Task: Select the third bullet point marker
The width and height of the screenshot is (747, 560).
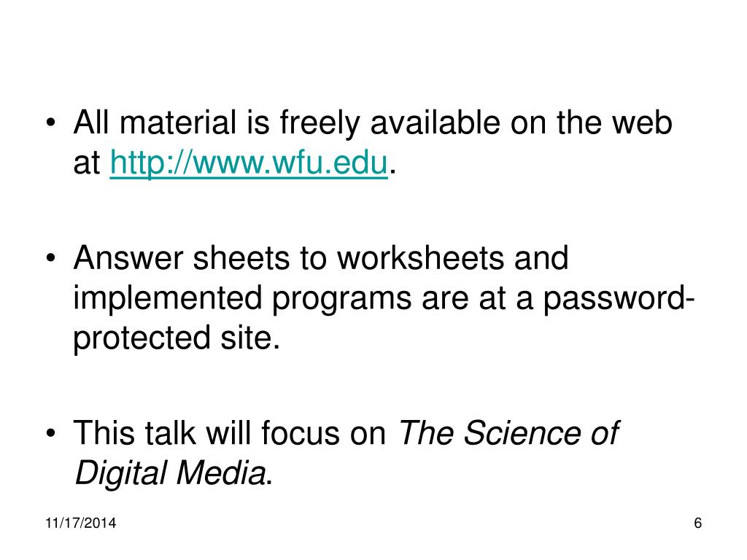Action: 51,433
